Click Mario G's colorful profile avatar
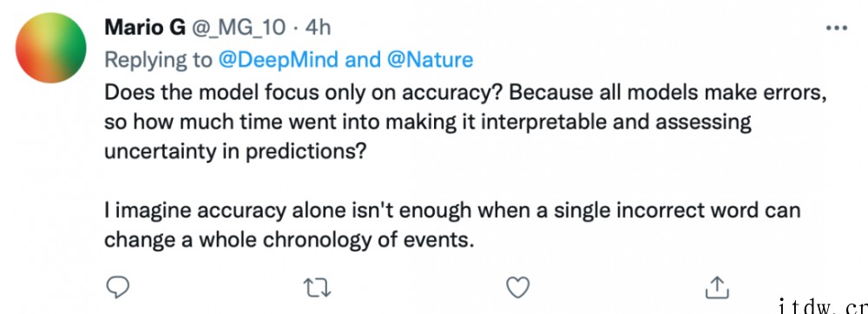Image resolution: width=868 pixels, height=314 pixels. [51, 48]
